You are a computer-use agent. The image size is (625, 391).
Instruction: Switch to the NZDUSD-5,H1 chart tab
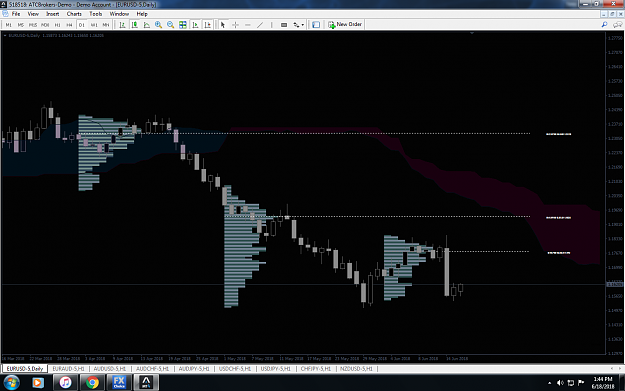[356, 369]
